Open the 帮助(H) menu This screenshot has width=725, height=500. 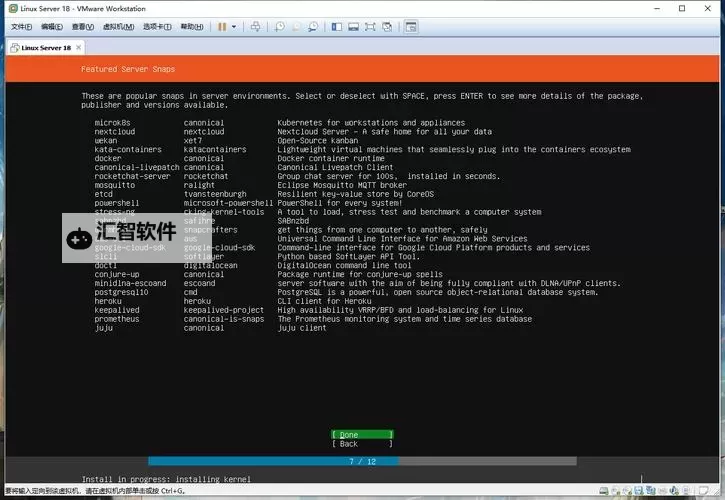click(x=192, y=27)
